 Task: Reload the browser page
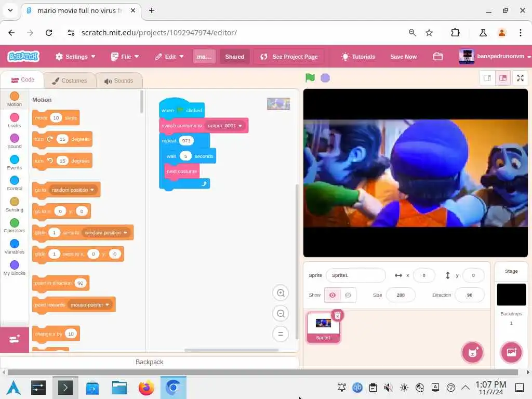[x=49, y=33]
